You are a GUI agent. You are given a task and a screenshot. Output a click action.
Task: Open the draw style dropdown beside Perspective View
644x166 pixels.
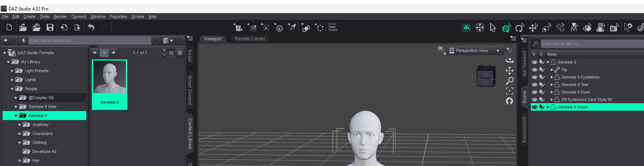[x=442, y=50]
